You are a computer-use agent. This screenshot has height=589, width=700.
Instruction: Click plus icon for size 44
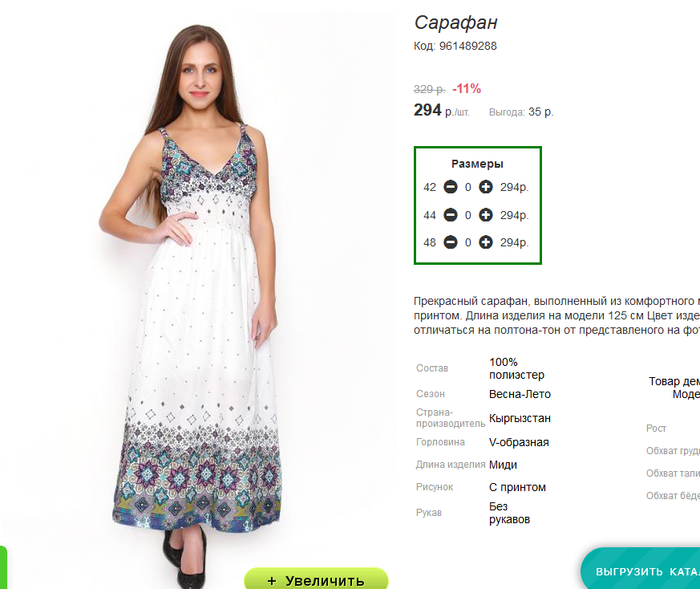(486, 215)
